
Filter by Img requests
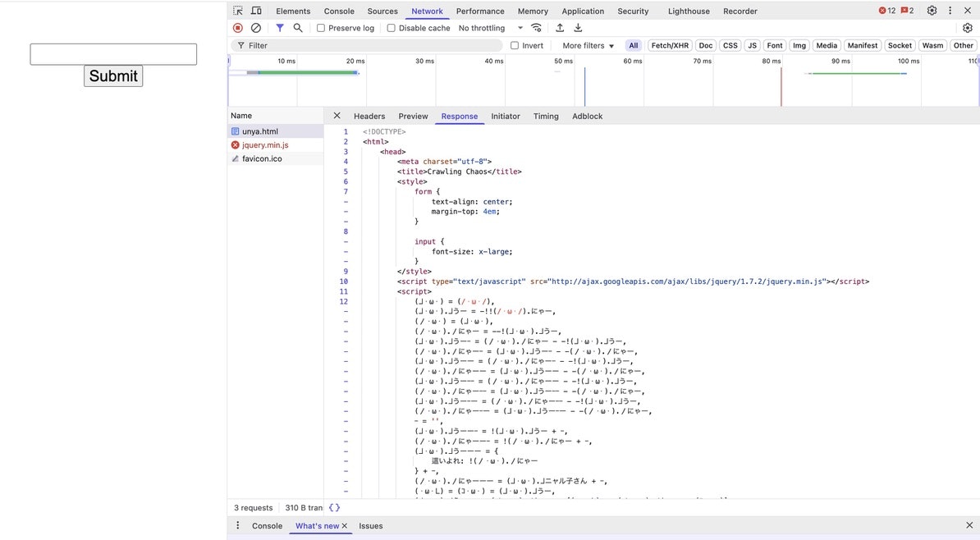coord(799,46)
